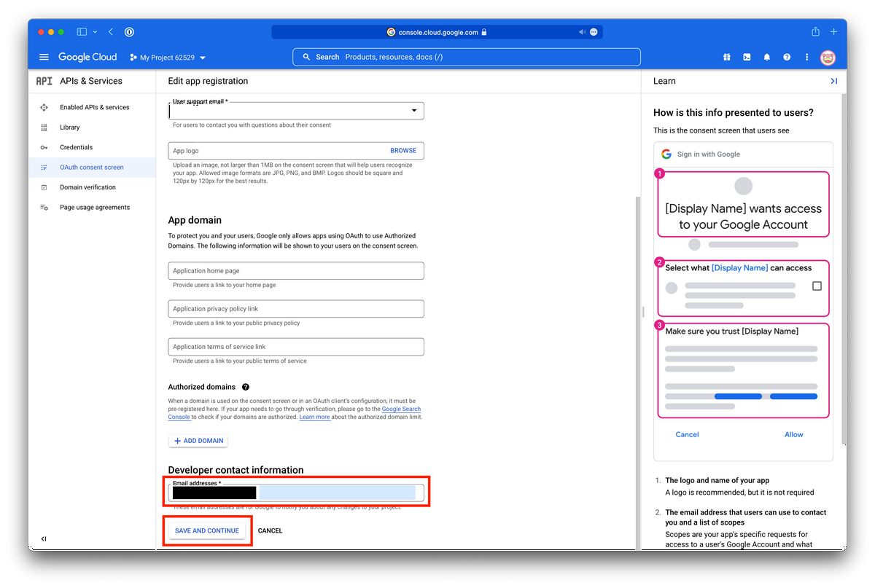Open a new tab with the plus icon
875x588 pixels.
click(x=834, y=32)
